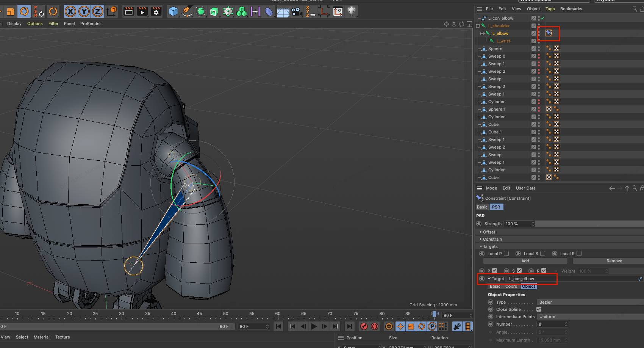Add a Camera object

coord(297,12)
